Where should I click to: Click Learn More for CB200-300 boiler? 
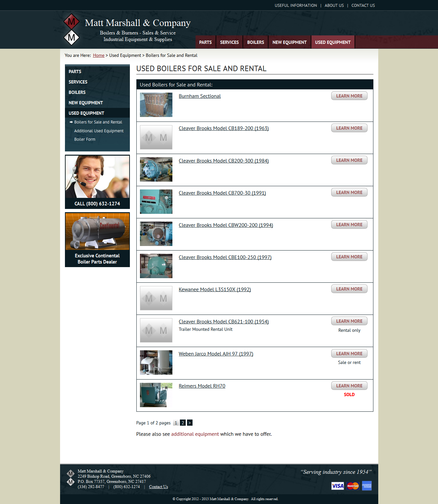pos(349,160)
